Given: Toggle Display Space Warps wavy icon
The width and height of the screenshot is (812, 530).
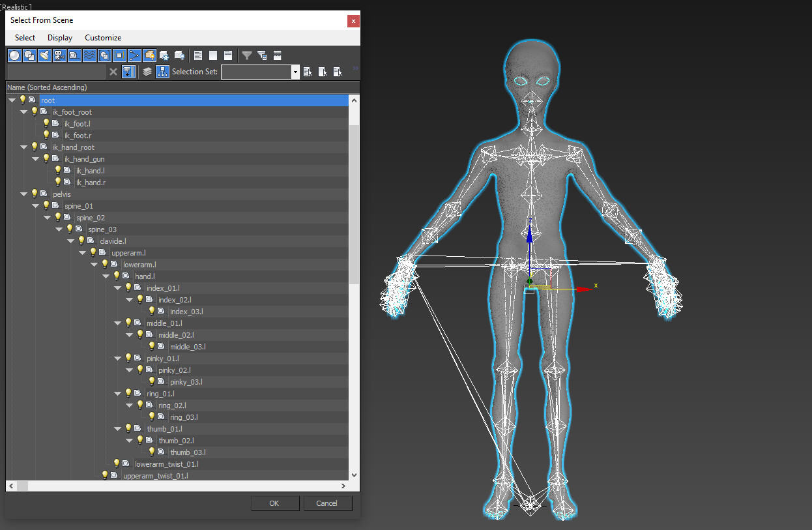Looking at the screenshot, I should point(89,55).
